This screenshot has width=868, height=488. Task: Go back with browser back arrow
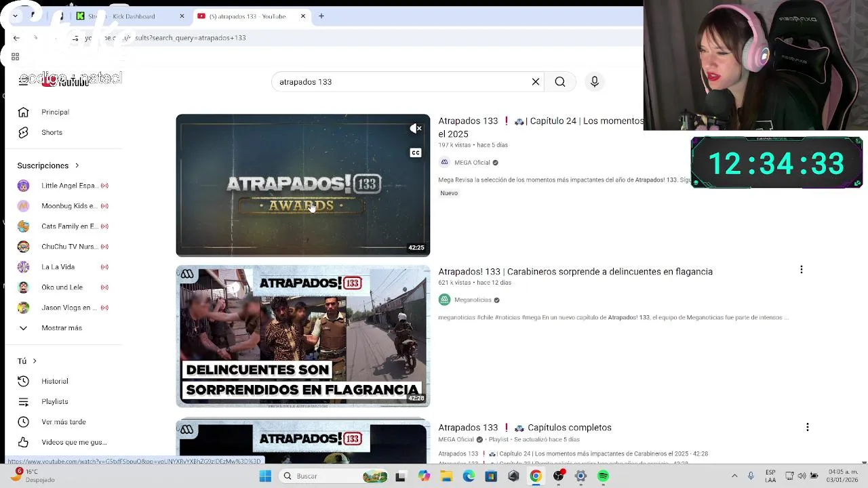coord(16,38)
